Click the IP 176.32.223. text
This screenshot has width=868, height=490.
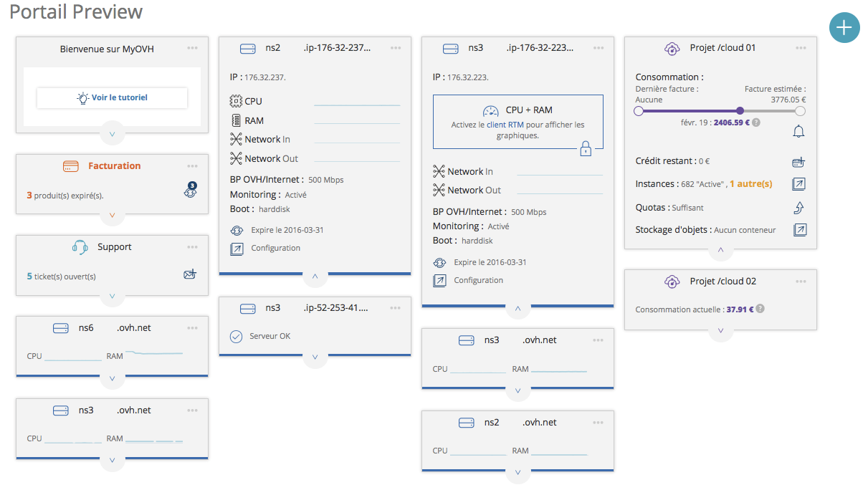pyautogui.click(x=461, y=77)
